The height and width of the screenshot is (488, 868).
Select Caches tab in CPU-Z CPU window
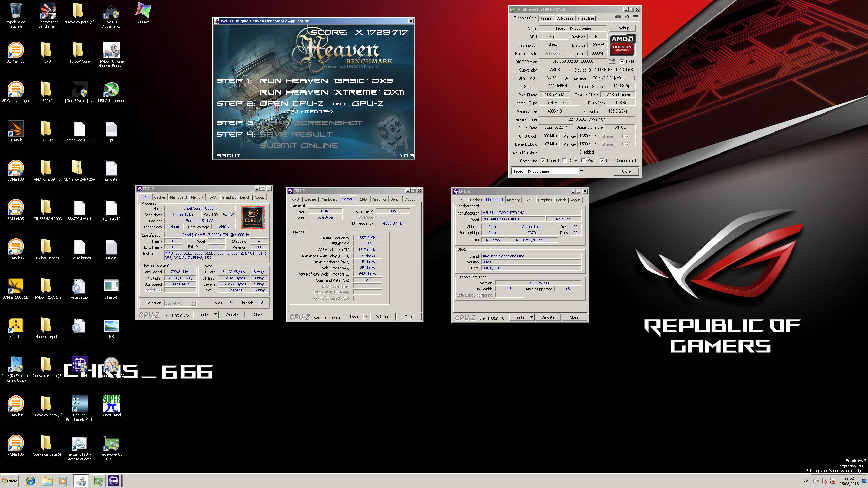pyautogui.click(x=160, y=197)
